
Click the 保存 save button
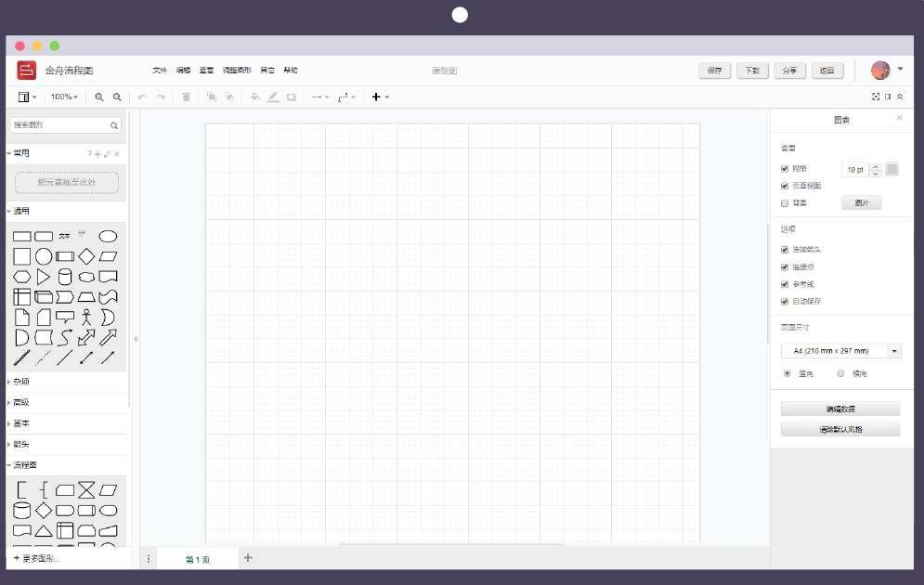(x=714, y=71)
